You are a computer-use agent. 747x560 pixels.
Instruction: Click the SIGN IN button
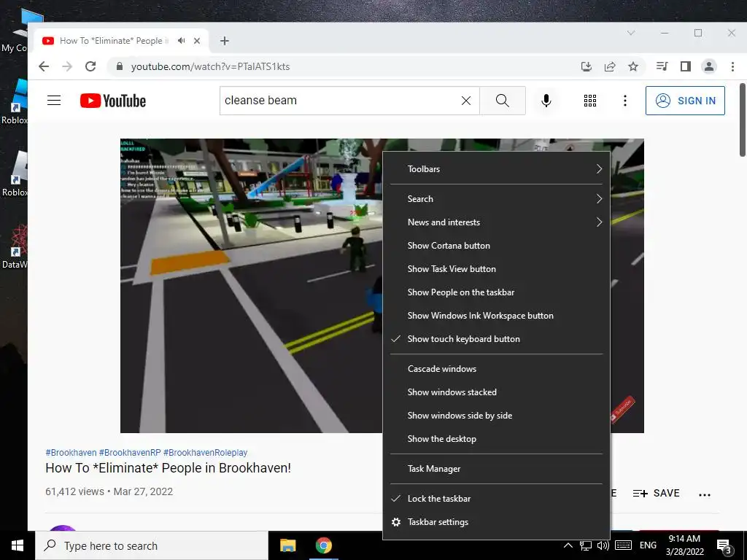click(x=685, y=101)
